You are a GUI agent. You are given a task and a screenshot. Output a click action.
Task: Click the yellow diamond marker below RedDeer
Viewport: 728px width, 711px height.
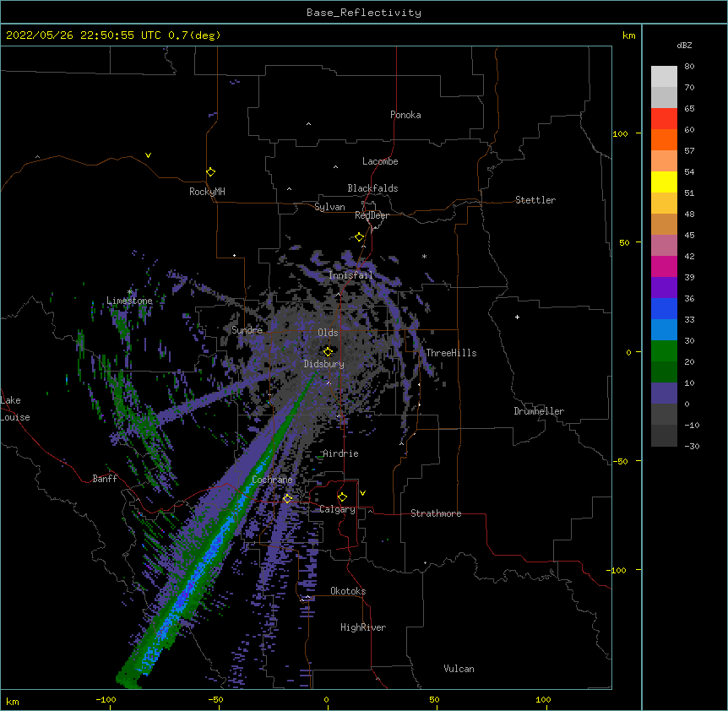coord(360,237)
